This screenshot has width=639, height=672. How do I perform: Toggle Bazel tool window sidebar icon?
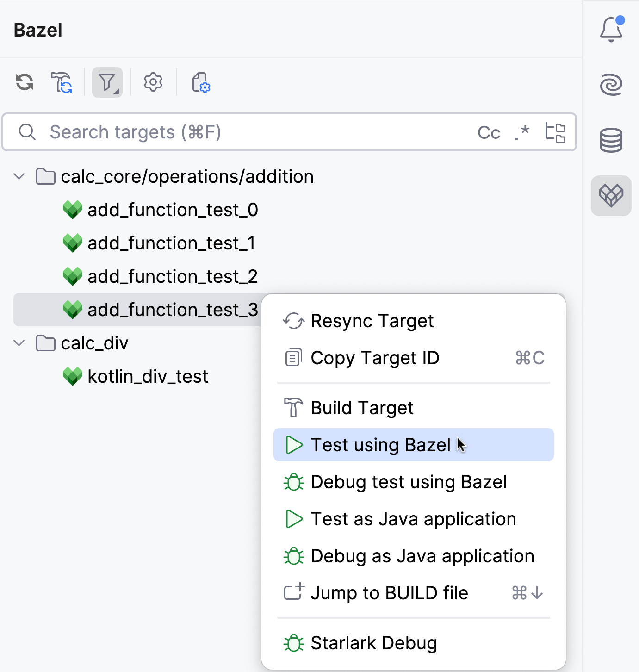(611, 195)
